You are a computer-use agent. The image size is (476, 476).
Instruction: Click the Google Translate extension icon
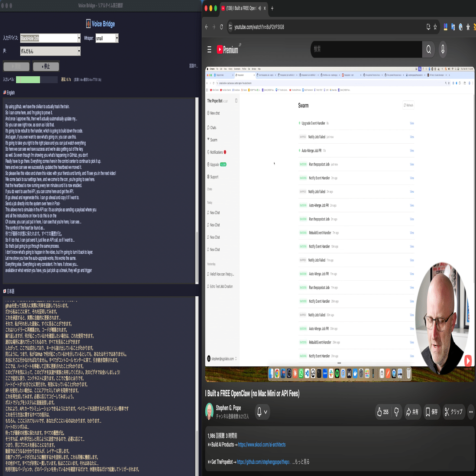(453, 27)
